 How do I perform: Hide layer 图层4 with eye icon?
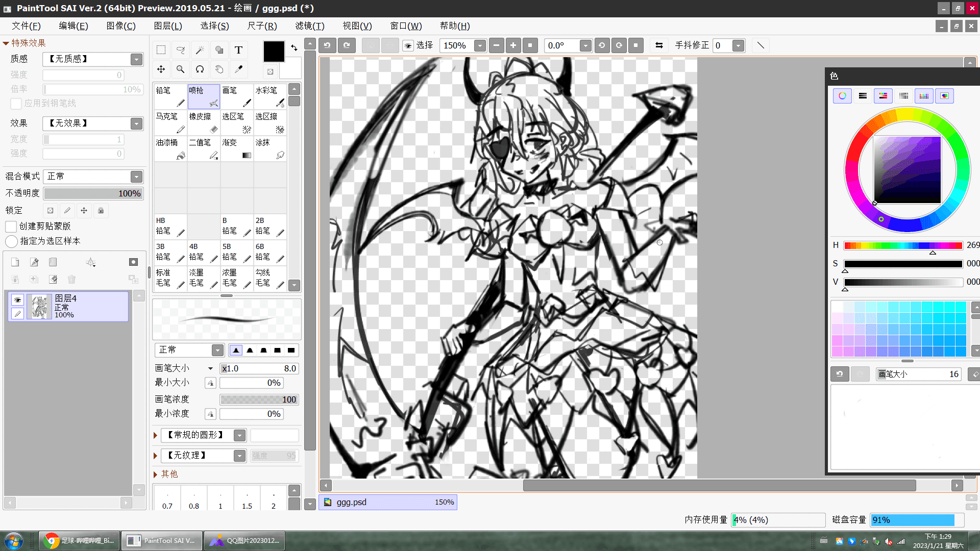[x=17, y=299]
